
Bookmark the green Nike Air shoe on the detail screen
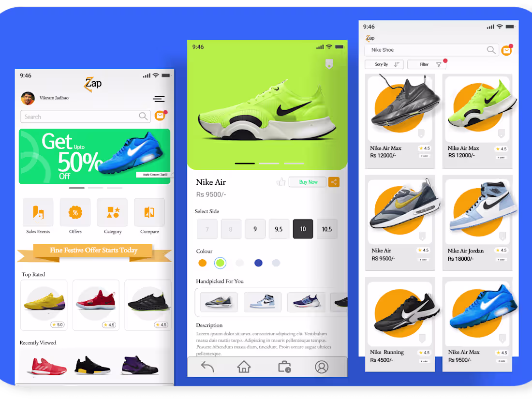point(329,64)
